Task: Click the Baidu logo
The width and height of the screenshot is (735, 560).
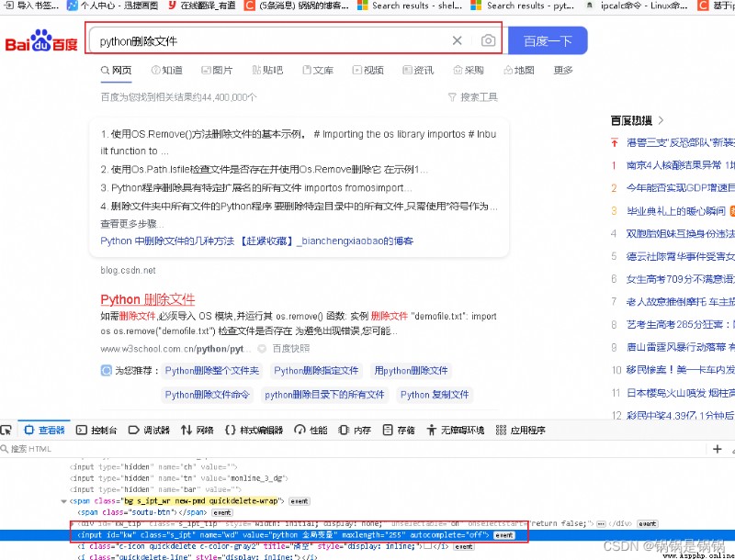Action: (x=41, y=40)
